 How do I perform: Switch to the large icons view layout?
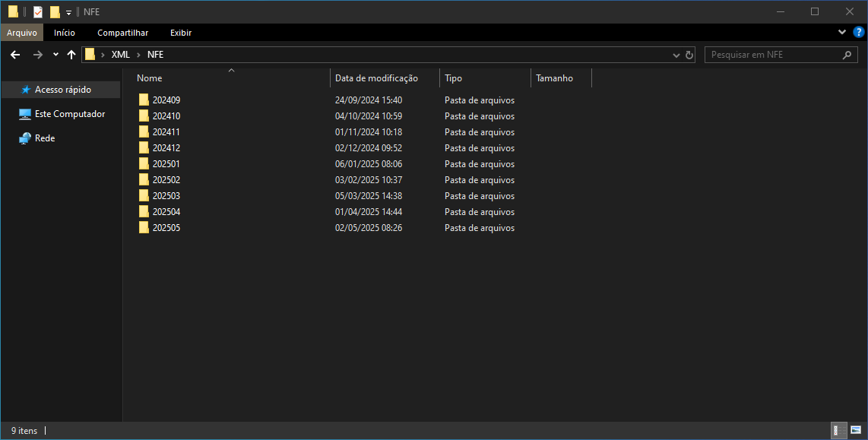pos(856,430)
